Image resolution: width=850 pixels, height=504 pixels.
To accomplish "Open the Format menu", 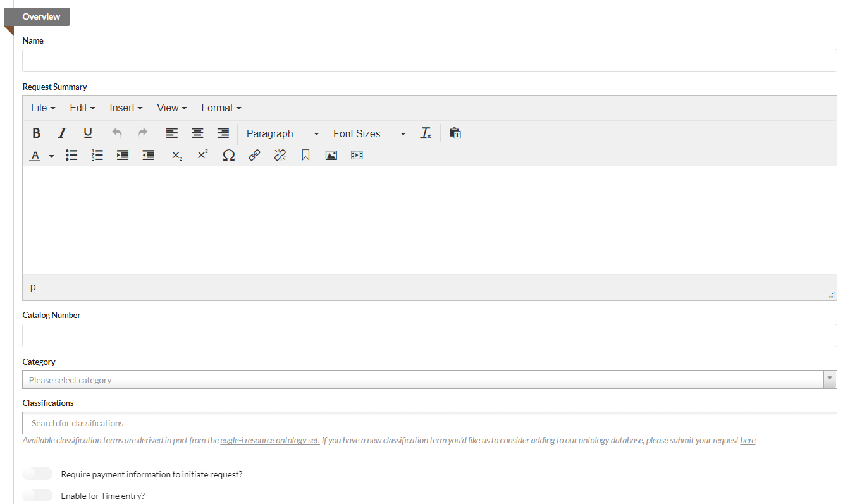I will click(x=221, y=108).
